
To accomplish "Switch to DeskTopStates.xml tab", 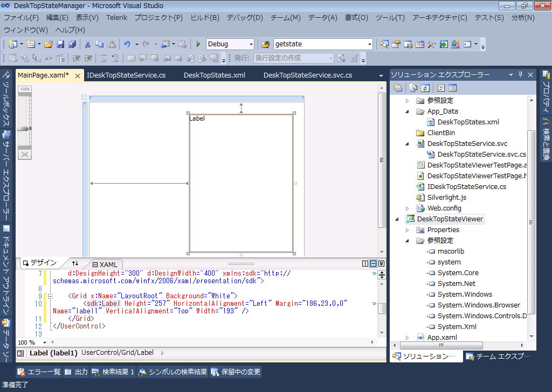I will (215, 75).
